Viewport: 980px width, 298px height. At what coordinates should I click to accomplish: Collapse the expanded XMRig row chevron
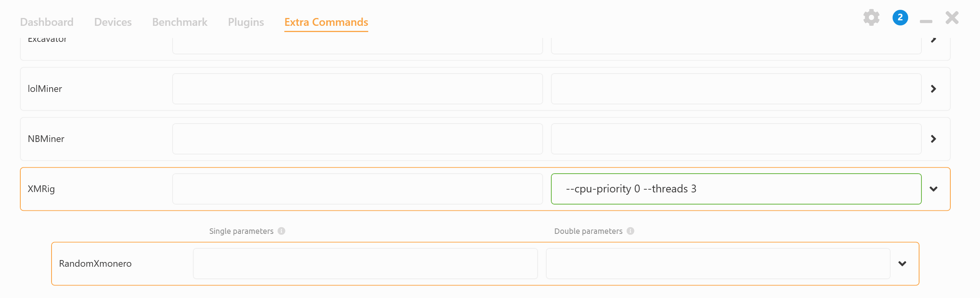coord(934,189)
